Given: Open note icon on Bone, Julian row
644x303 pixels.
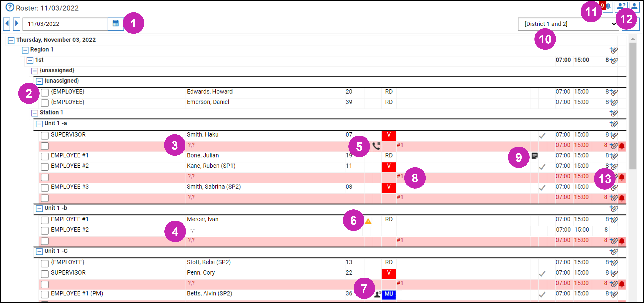Looking at the screenshot, I should click(535, 156).
